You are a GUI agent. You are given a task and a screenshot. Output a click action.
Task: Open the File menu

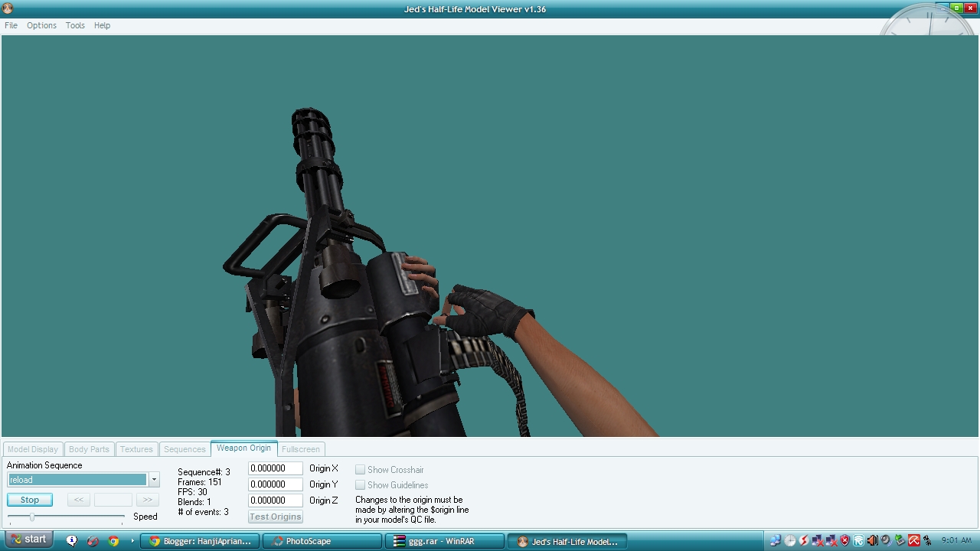point(11,25)
